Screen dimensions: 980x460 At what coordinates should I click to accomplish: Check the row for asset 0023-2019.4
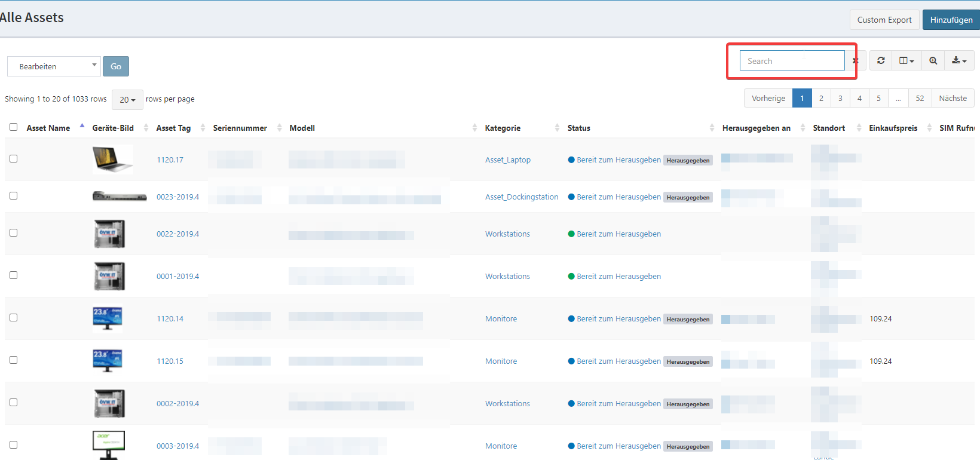(13, 196)
